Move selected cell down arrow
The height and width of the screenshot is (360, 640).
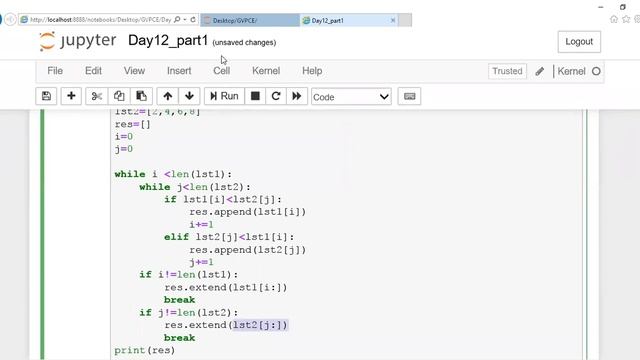click(x=189, y=96)
